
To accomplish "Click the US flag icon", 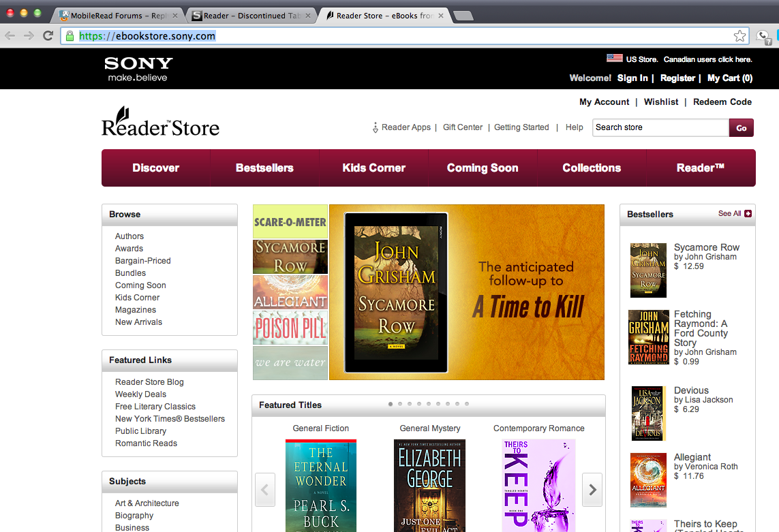I will 615,58.
